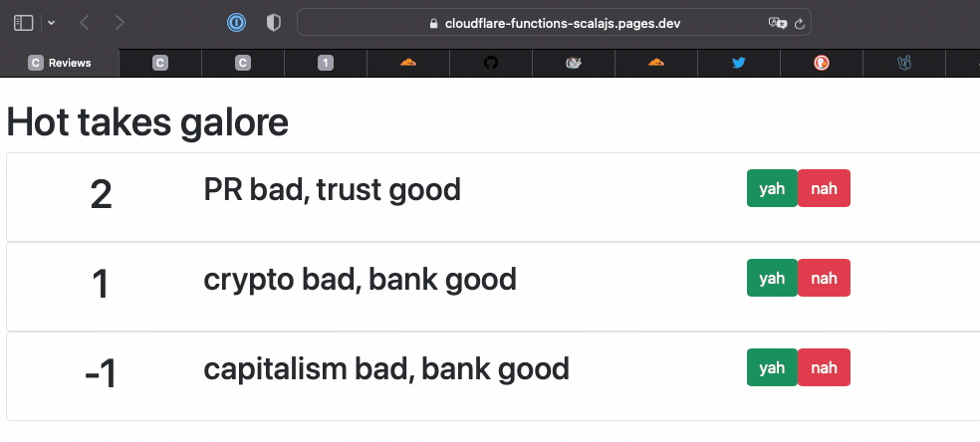This screenshot has height=442, width=980.
Task: Show the privacy report shield
Action: (273, 22)
